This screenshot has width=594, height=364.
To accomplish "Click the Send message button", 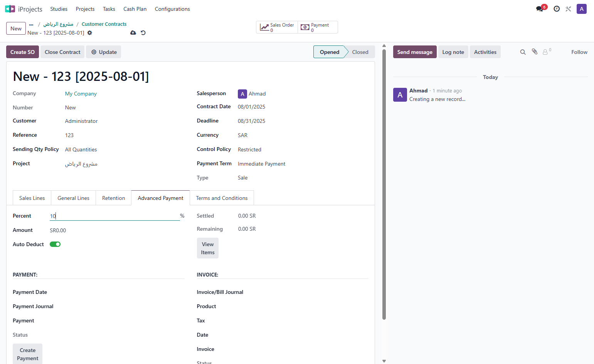I will [x=415, y=52].
